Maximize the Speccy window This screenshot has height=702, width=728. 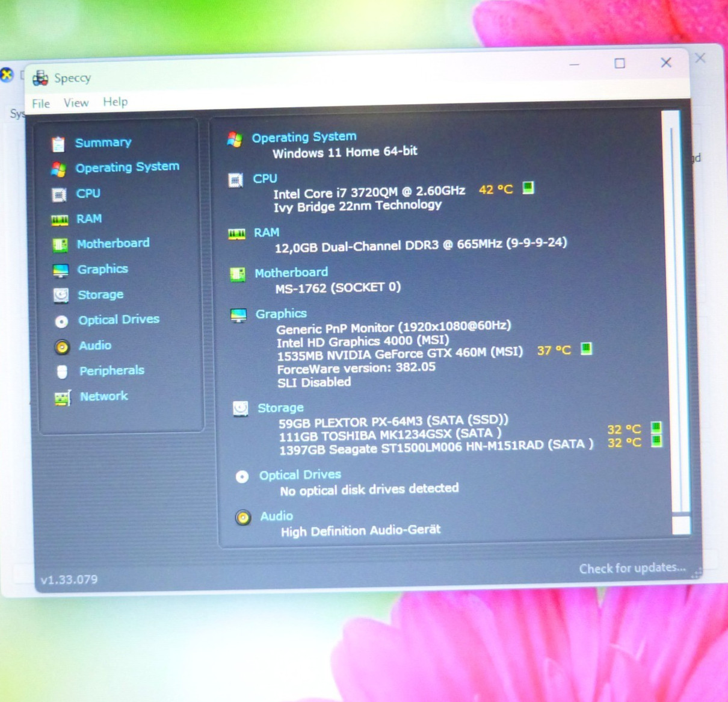pos(620,63)
